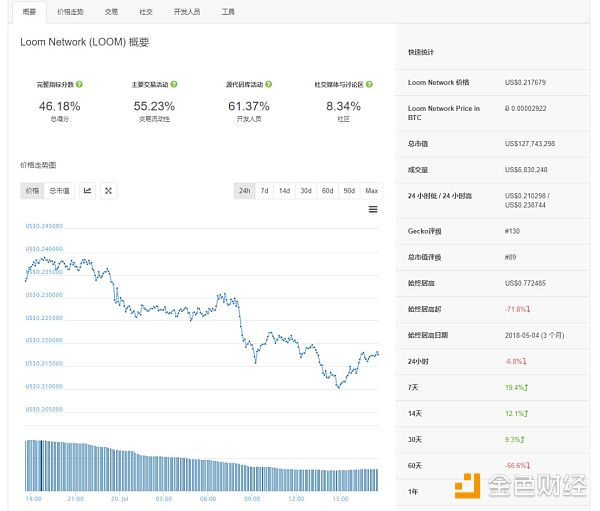This screenshot has width=600, height=511.
Task: Click the 14天 change 12.1%
Action: point(517,413)
